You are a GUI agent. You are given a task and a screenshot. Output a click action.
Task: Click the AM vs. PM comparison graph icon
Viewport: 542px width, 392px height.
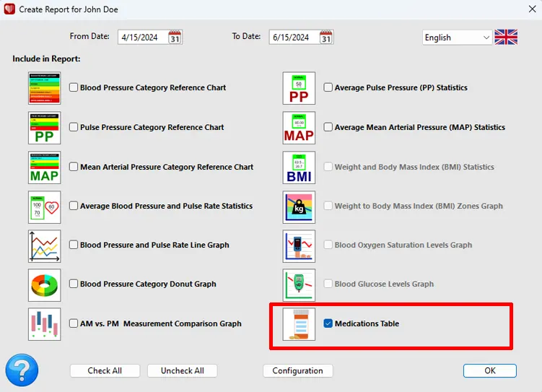click(x=44, y=324)
